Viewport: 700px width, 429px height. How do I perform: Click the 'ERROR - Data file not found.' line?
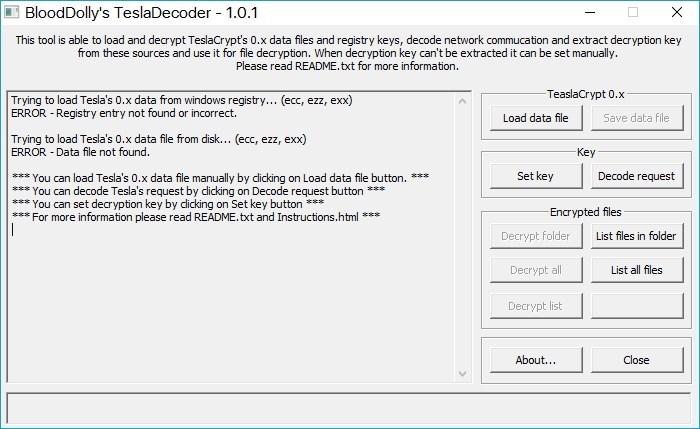[x=80, y=152]
